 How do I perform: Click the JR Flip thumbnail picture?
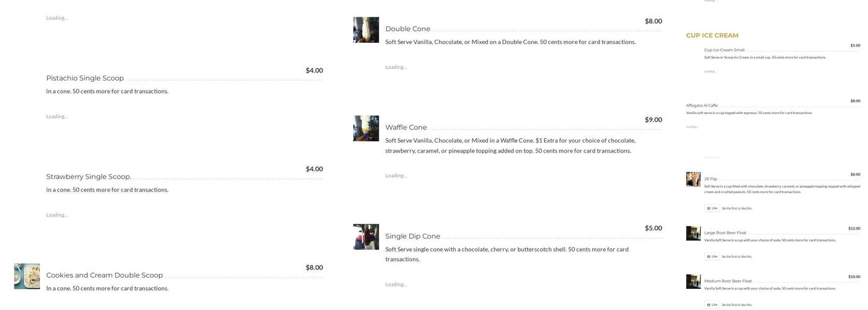click(x=693, y=179)
